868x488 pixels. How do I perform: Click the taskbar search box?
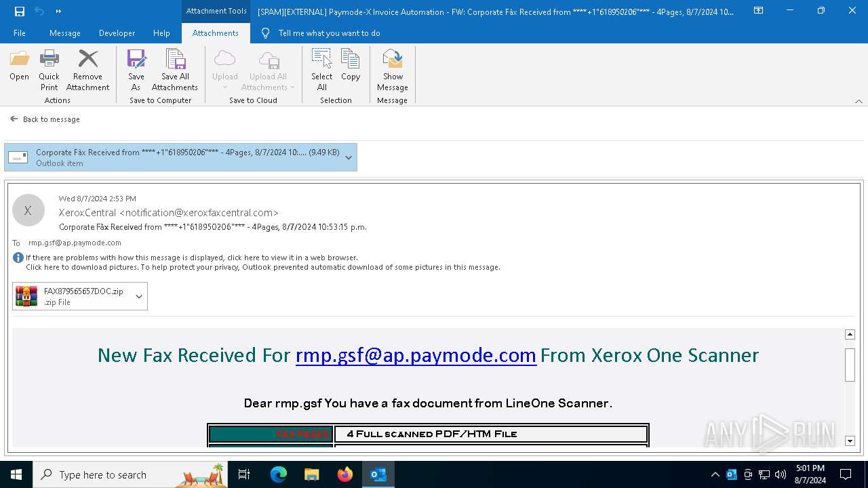[x=131, y=474]
